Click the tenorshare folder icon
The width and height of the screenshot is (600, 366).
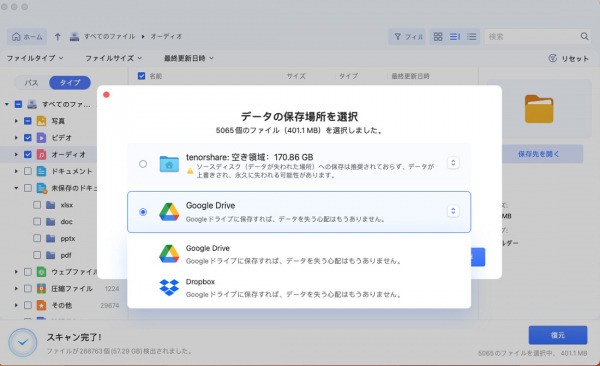169,164
